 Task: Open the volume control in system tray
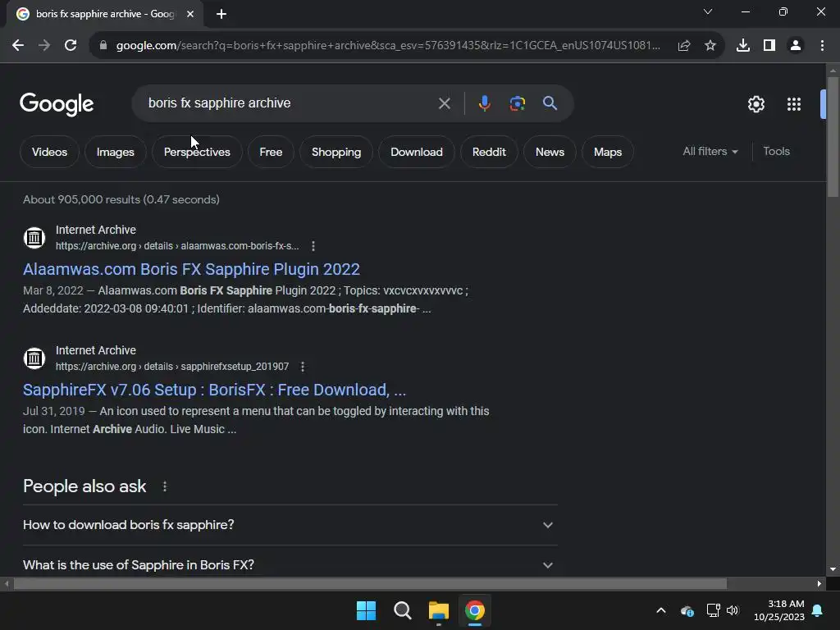point(733,610)
